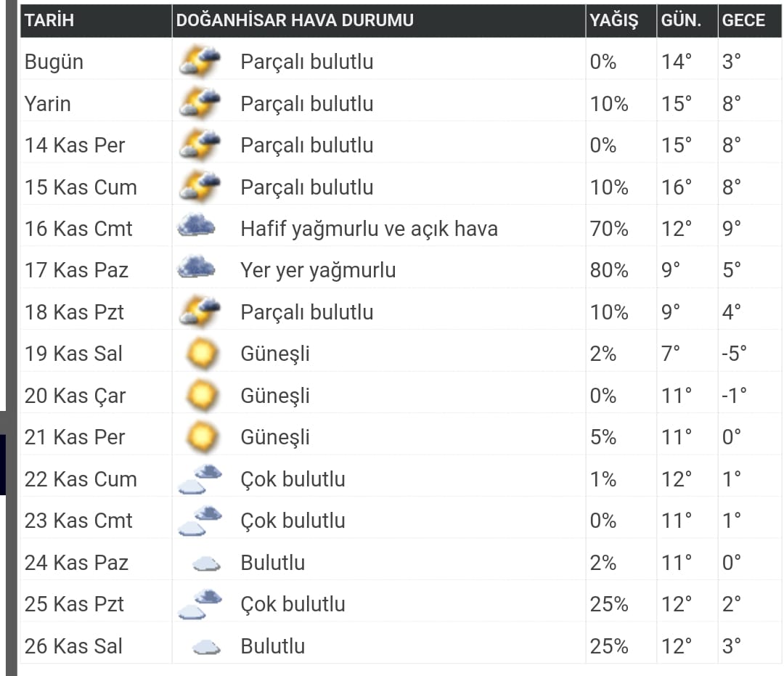Click the sun icon for 19 Kas Sal

tap(202, 354)
